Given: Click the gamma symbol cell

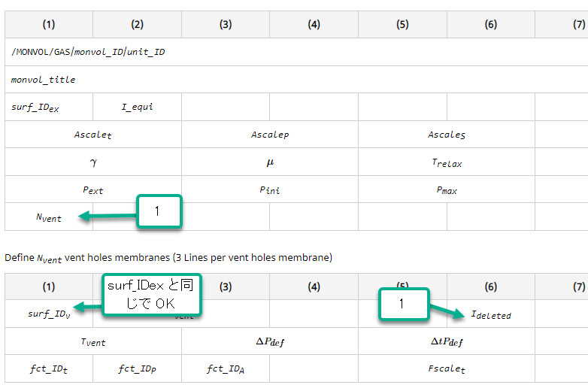Looking at the screenshot, I should tap(93, 162).
